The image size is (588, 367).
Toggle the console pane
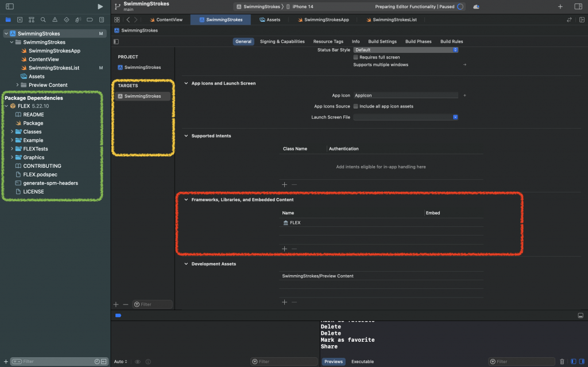click(582, 362)
